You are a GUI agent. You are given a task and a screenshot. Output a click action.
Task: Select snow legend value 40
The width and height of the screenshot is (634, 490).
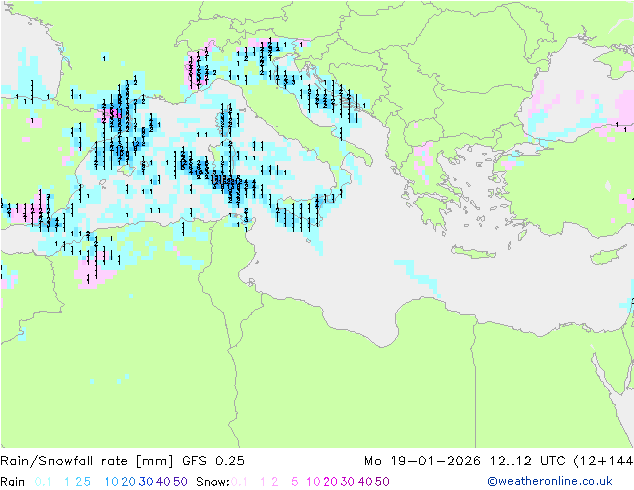point(365,482)
